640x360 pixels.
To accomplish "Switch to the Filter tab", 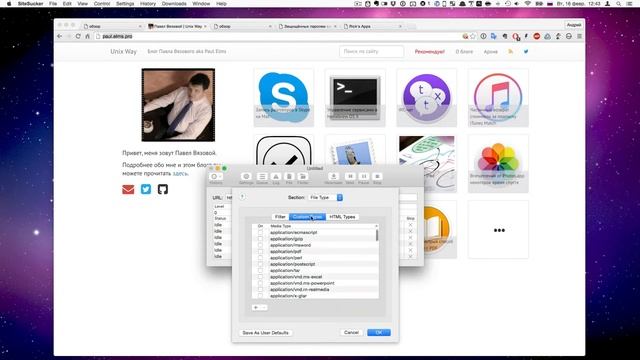I will (x=280, y=217).
